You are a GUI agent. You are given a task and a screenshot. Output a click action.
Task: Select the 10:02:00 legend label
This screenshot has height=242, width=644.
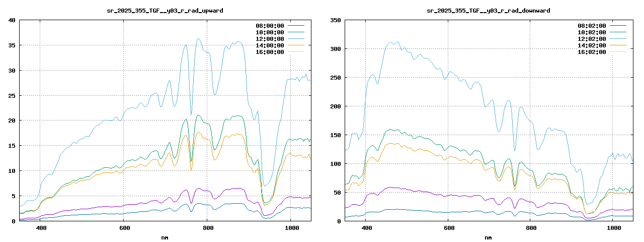(592, 32)
